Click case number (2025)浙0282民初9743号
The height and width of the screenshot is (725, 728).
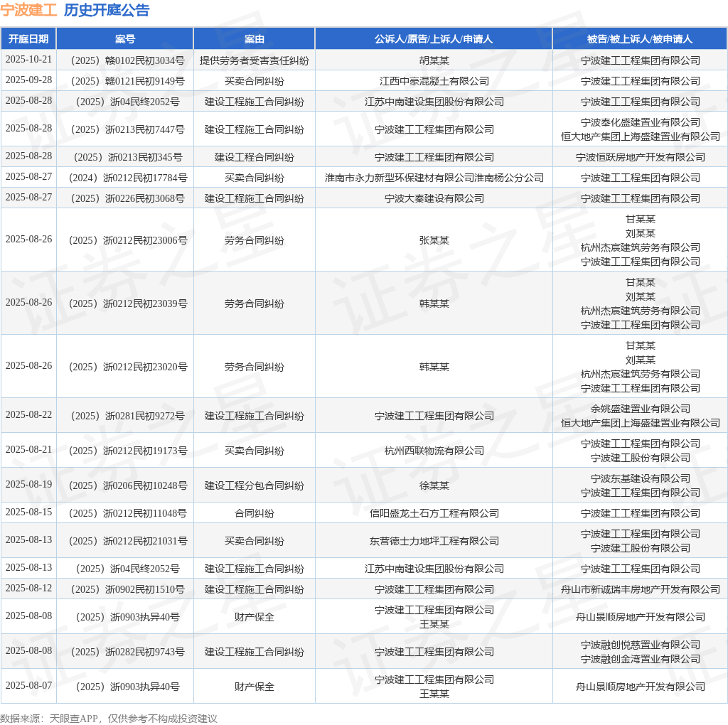[x=125, y=652]
